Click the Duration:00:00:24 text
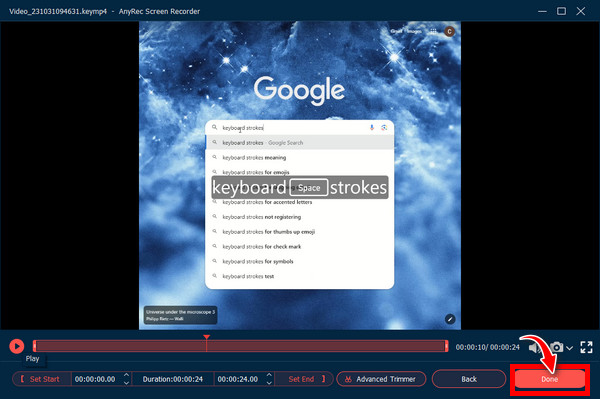 pos(173,379)
